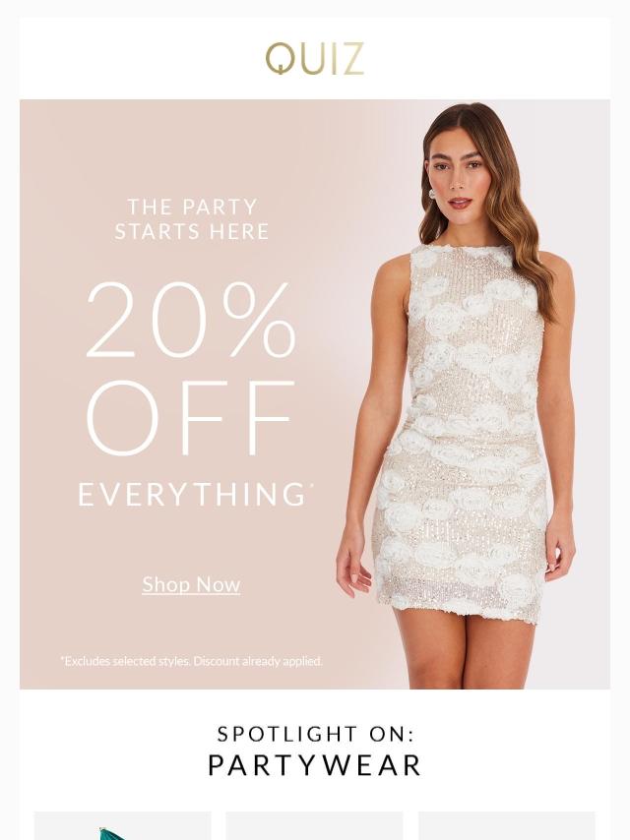The height and width of the screenshot is (840, 630).
Task: Open the Shop Now link
Action: 191,584
